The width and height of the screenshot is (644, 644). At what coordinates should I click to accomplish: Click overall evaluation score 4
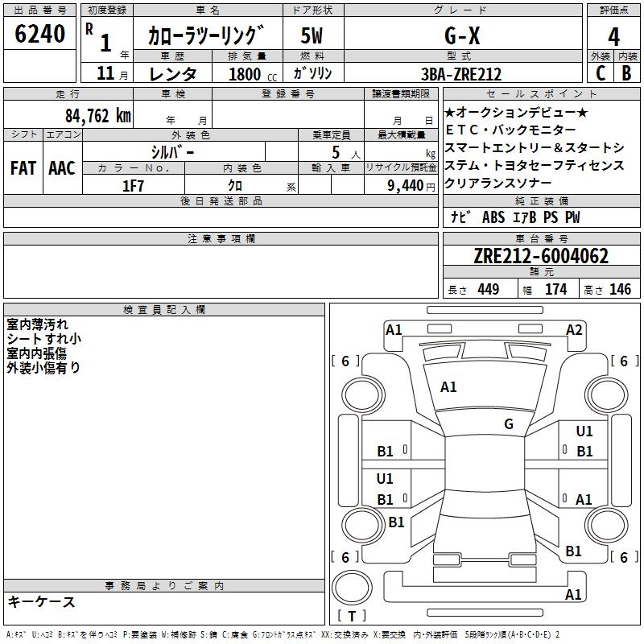pos(613,36)
